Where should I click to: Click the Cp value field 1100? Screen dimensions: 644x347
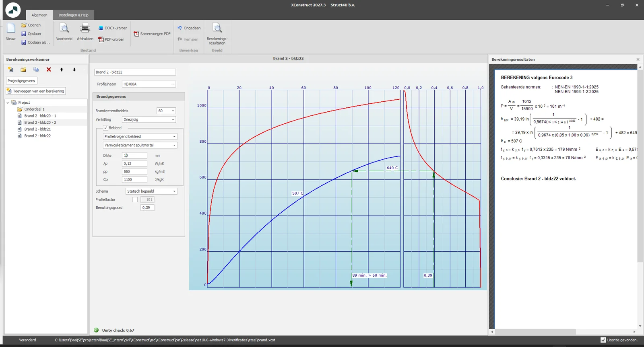(x=134, y=180)
